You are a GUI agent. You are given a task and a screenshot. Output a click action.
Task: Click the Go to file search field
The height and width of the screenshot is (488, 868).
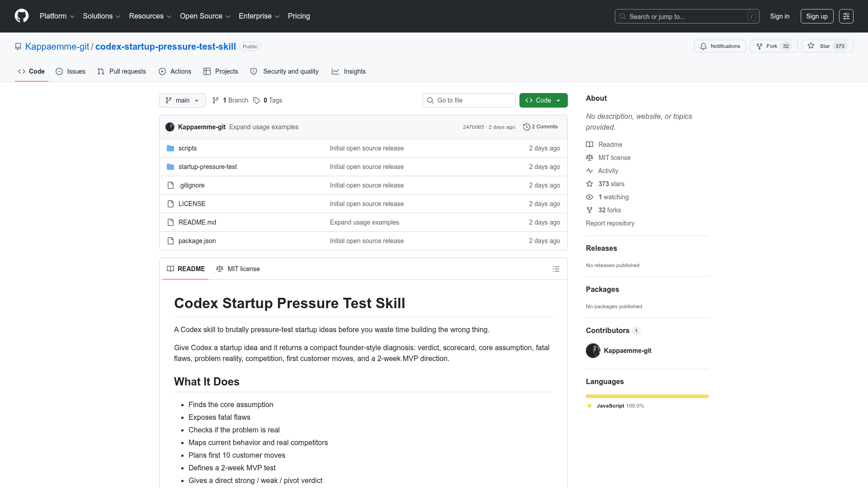[x=469, y=100]
